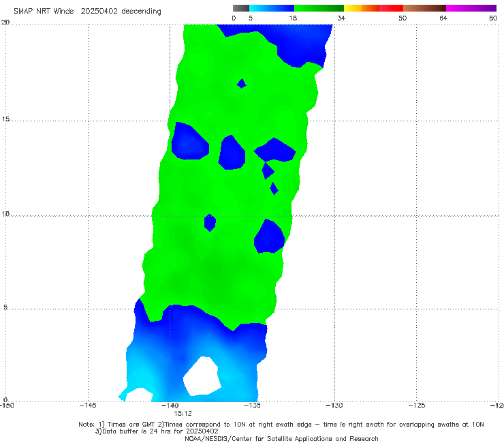
Task: Click the yellow-orange segment of the color bar
Action: [362, 8]
